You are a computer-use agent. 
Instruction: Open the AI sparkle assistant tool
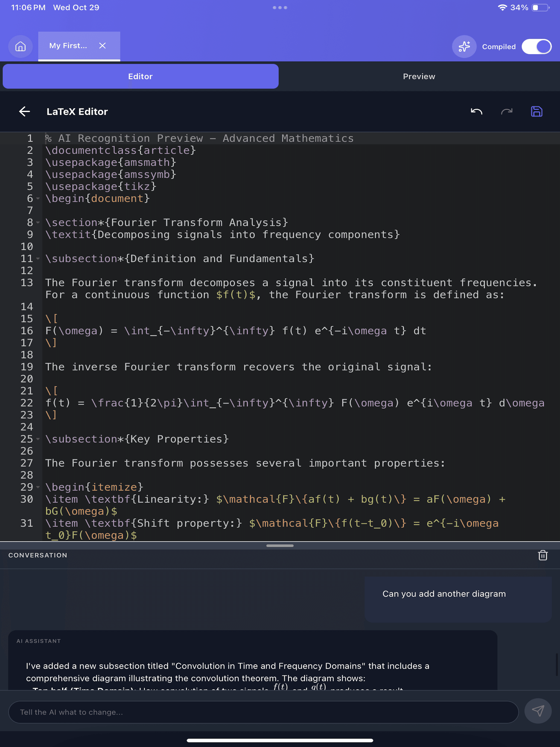[464, 46]
